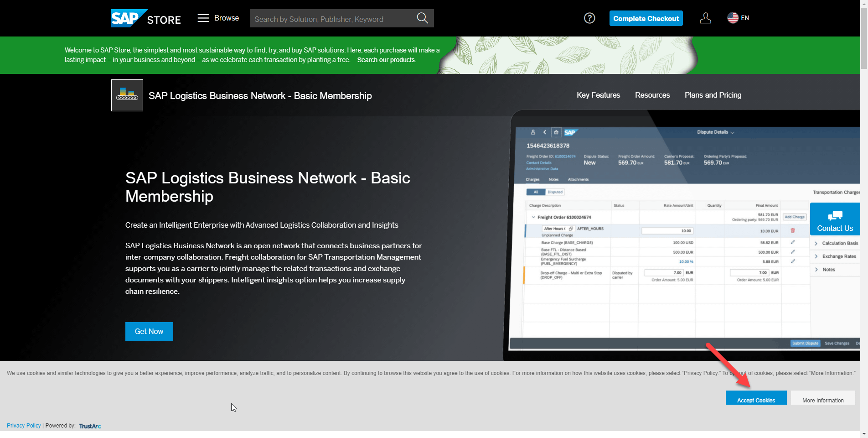Open the EN language selector
The height and width of the screenshot is (438, 868).
tap(738, 18)
